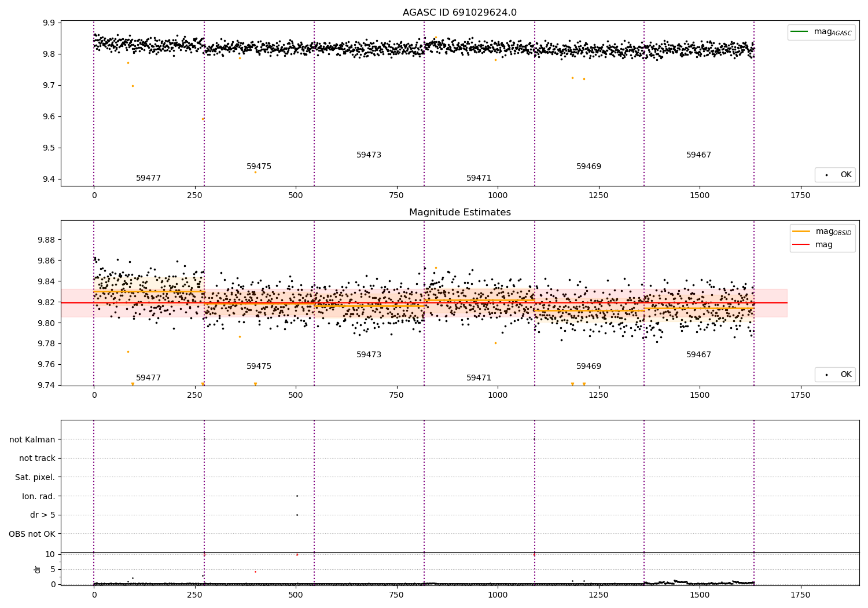The image size is (868, 608).
Task: Click the "OK" legend entry in the top plot
Action: 836,174
